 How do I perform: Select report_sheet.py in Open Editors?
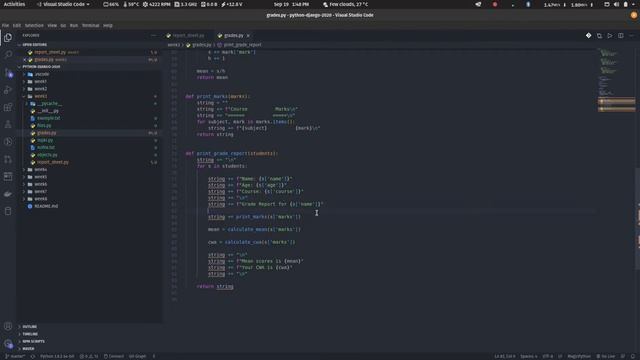click(50, 52)
